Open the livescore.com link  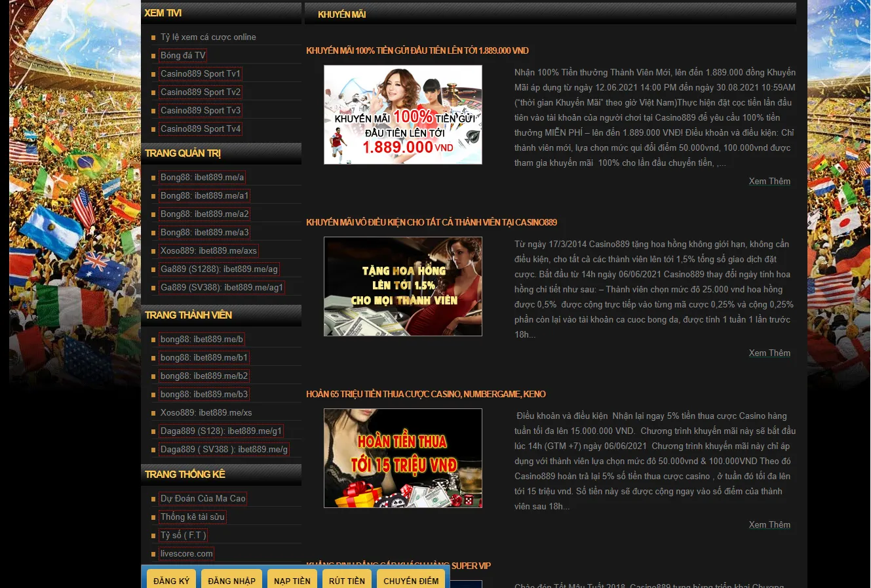187,554
